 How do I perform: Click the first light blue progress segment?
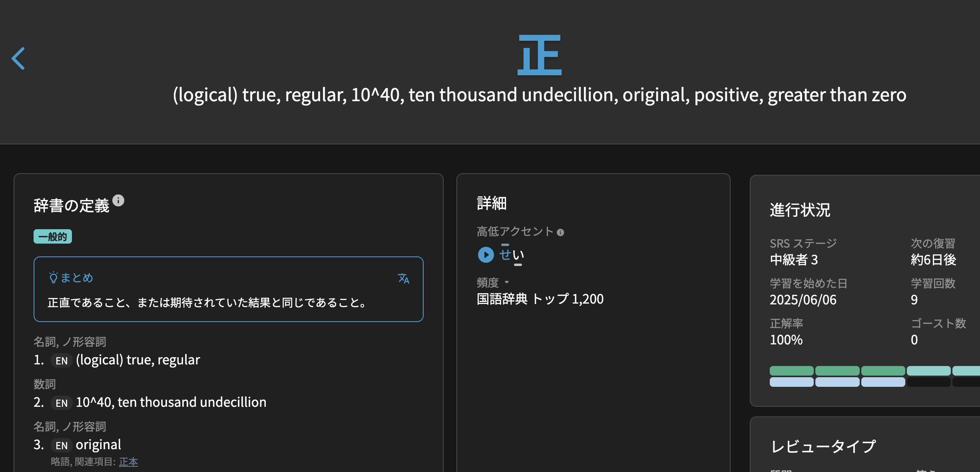coord(791,382)
